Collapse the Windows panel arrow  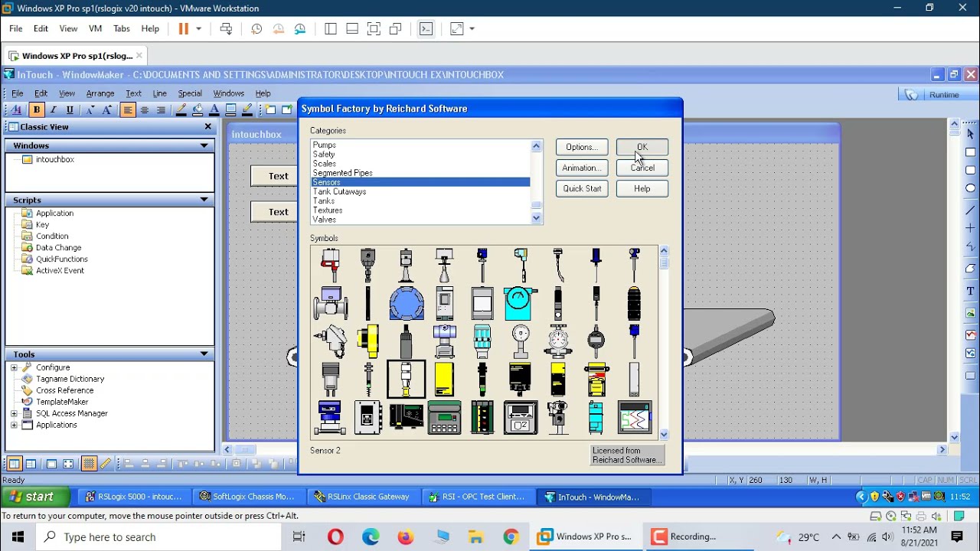click(204, 145)
